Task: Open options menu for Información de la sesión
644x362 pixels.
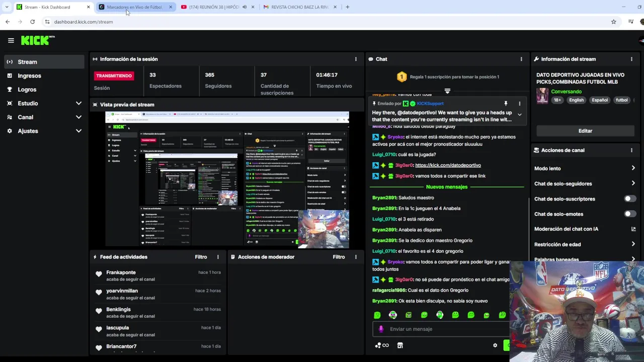Action: click(x=356, y=59)
